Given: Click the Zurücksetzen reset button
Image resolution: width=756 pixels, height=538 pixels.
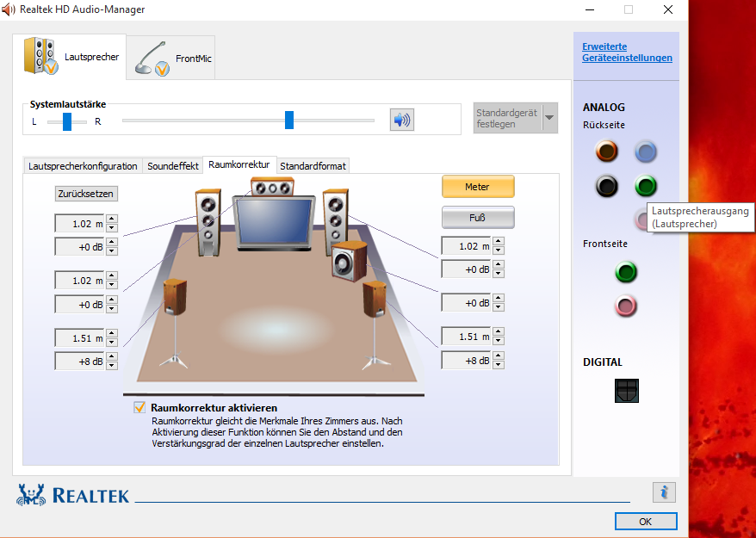Looking at the screenshot, I should [86, 194].
